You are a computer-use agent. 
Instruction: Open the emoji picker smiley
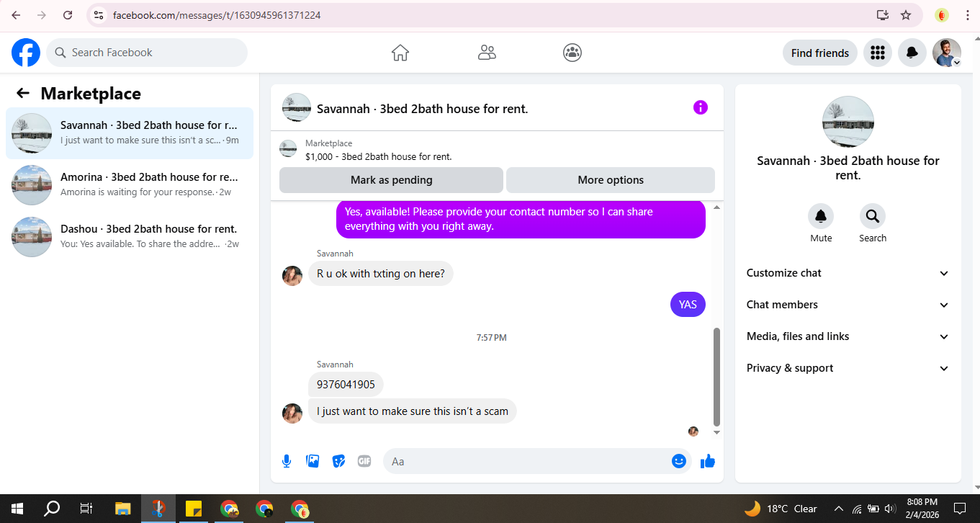pos(678,461)
